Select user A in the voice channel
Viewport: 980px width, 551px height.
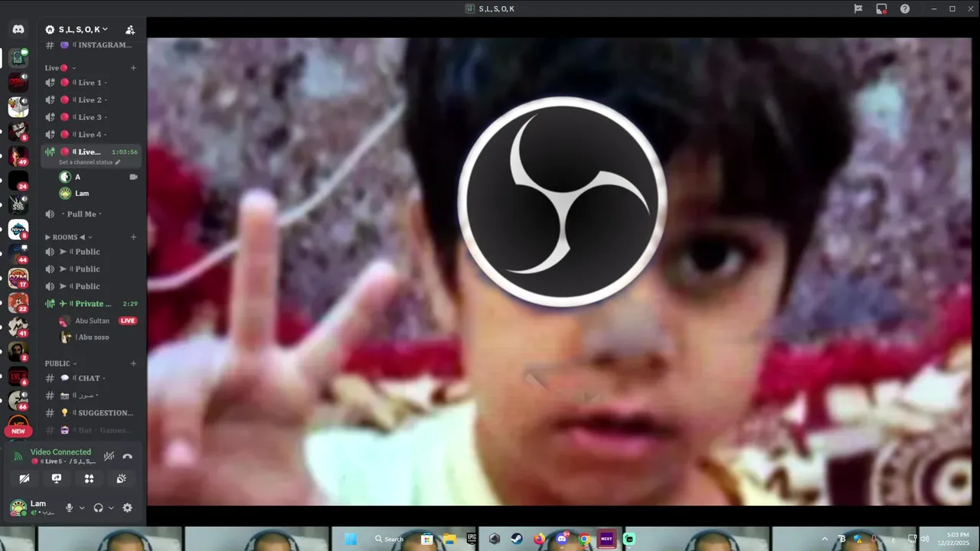(x=98, y=177)
